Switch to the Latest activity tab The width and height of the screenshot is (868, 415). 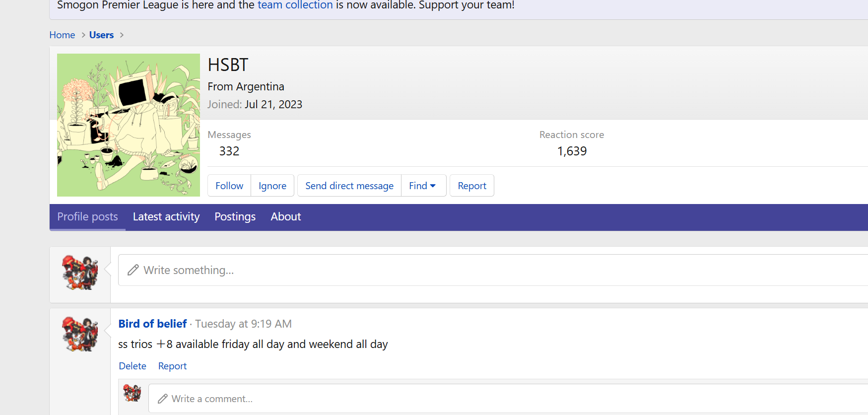(x=166, y=217)
